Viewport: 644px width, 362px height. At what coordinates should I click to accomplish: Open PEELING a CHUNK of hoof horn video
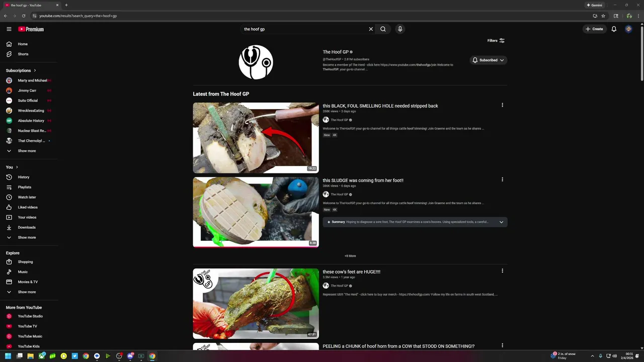point(398,346)
